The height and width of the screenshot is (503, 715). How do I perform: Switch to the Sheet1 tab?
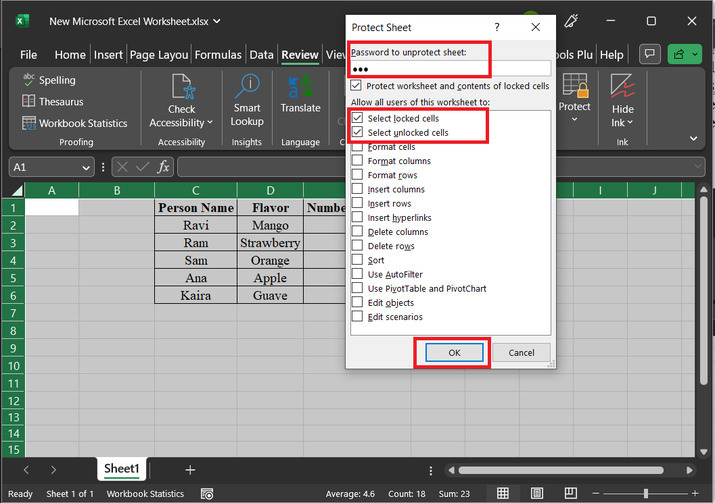[x=123, y=468]
